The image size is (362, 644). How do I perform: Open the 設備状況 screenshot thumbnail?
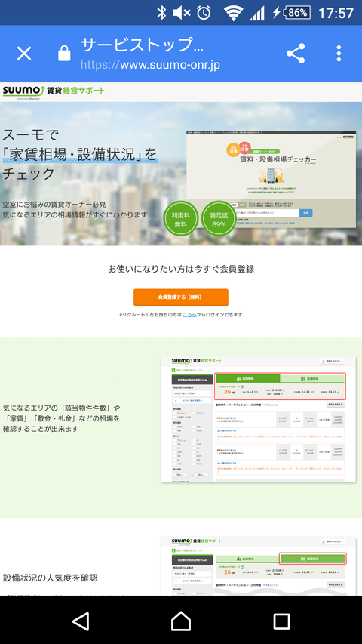(x=258, y=565)
